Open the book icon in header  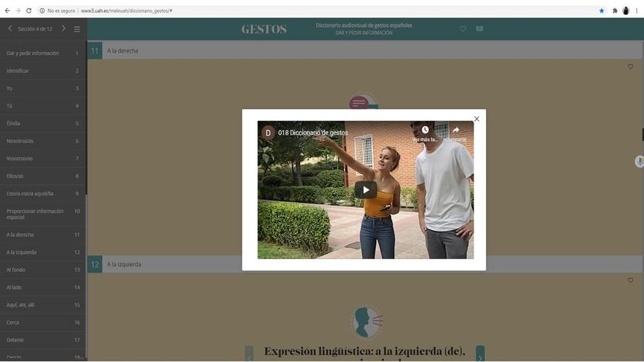(x=479, y=29)
